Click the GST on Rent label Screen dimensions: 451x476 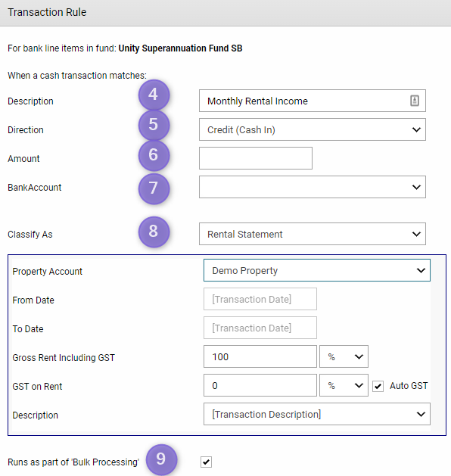click(37, 387)
